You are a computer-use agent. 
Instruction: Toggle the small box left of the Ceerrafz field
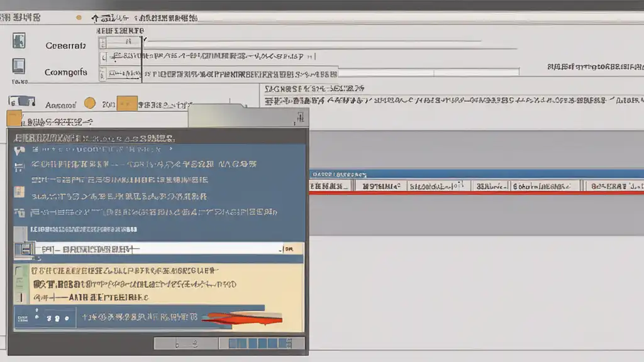click(103, 43)
